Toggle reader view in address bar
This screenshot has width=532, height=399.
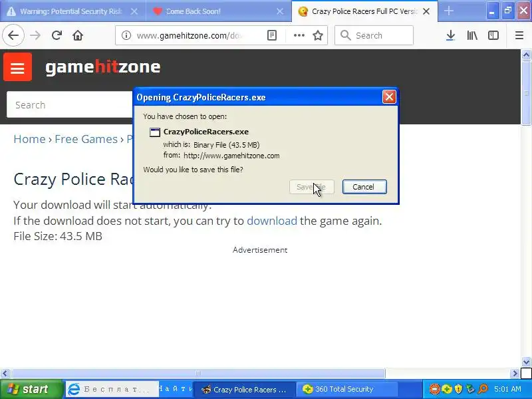[272, 35]
